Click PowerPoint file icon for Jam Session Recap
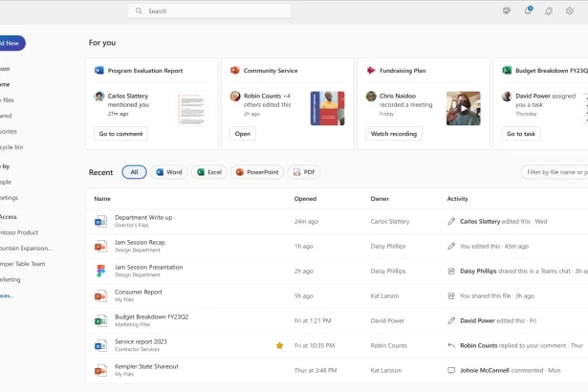588x392 pixels. click(100, 246)
